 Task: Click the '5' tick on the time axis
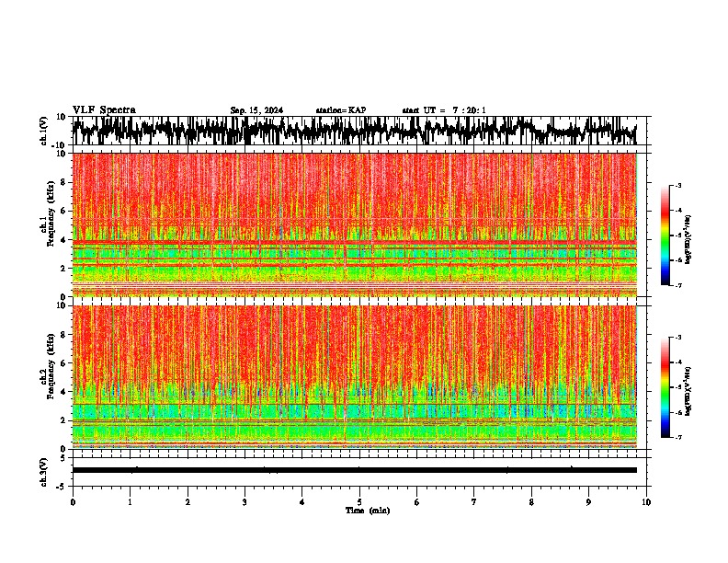click(359, 502)
